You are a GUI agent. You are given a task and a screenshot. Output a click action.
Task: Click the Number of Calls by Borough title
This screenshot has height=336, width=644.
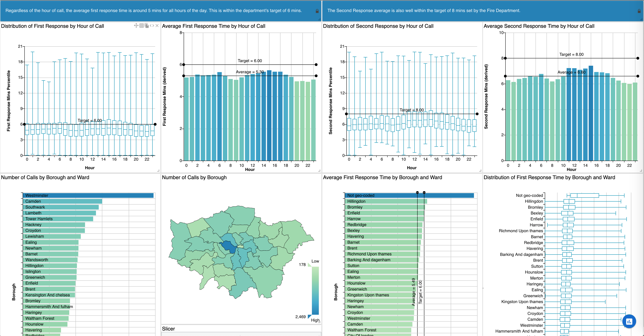194,177
